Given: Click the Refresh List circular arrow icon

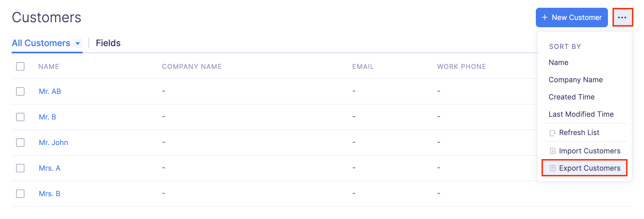Looking at the screenshot, I should tap(553, 133).
